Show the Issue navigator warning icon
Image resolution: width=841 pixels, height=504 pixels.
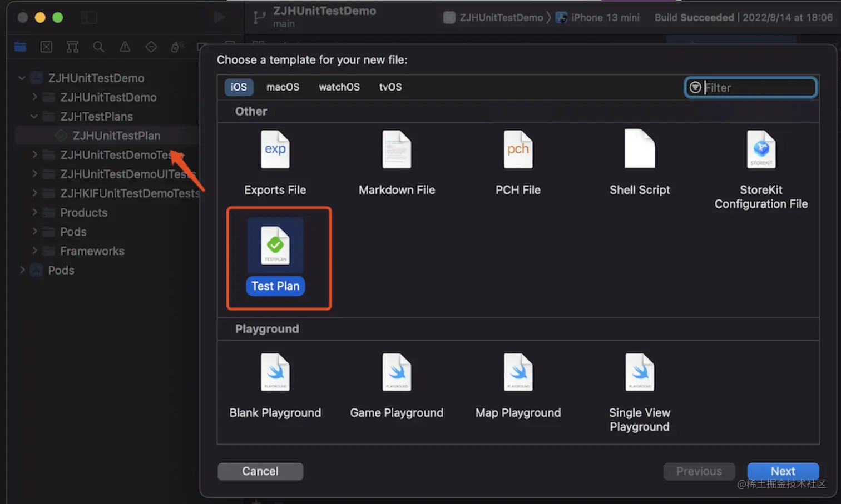coord(125,47)
